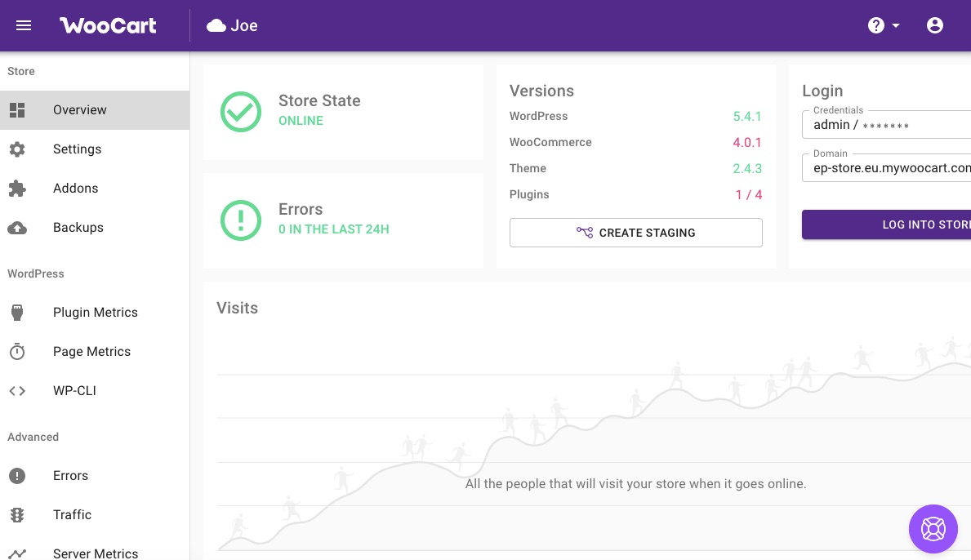971x560 pixels.
Task: Open the Traffic menu item
Action: [73, 515]
